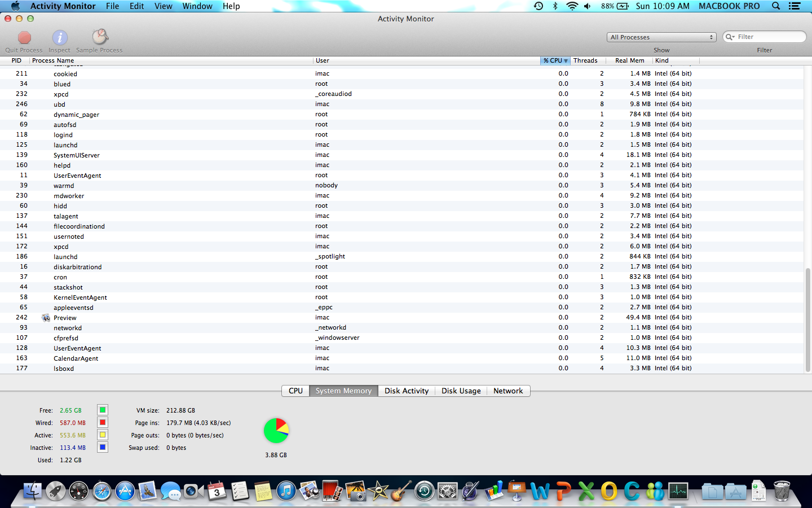Sort by PID column header
Viewport: 812px width, 508px height.
tap(16, 60)
